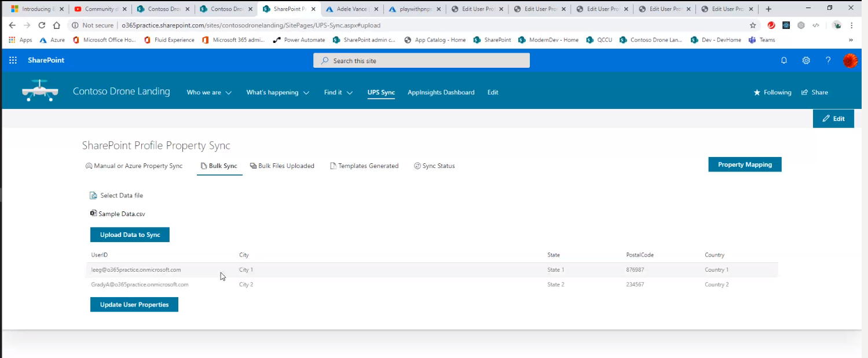The image size is (868, 358).
Task: Open the SharePoint app launcher waffle
Action: click(x=12, y=60)
